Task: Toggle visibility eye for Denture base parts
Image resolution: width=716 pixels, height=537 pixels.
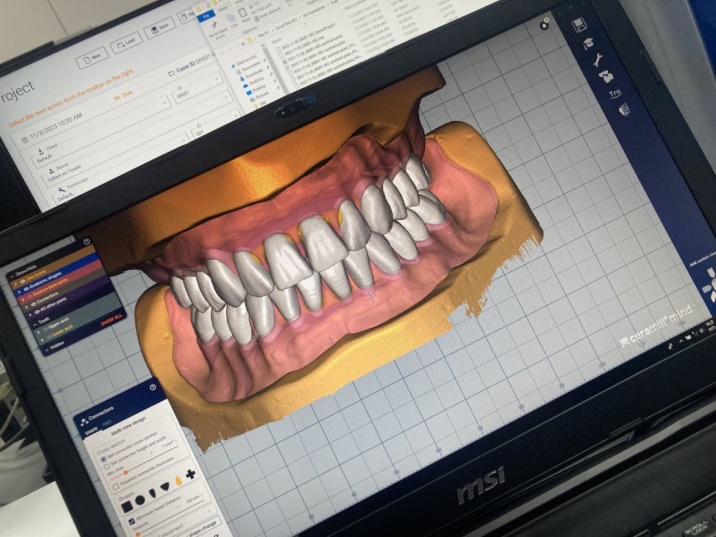Action: click(29, 297)
